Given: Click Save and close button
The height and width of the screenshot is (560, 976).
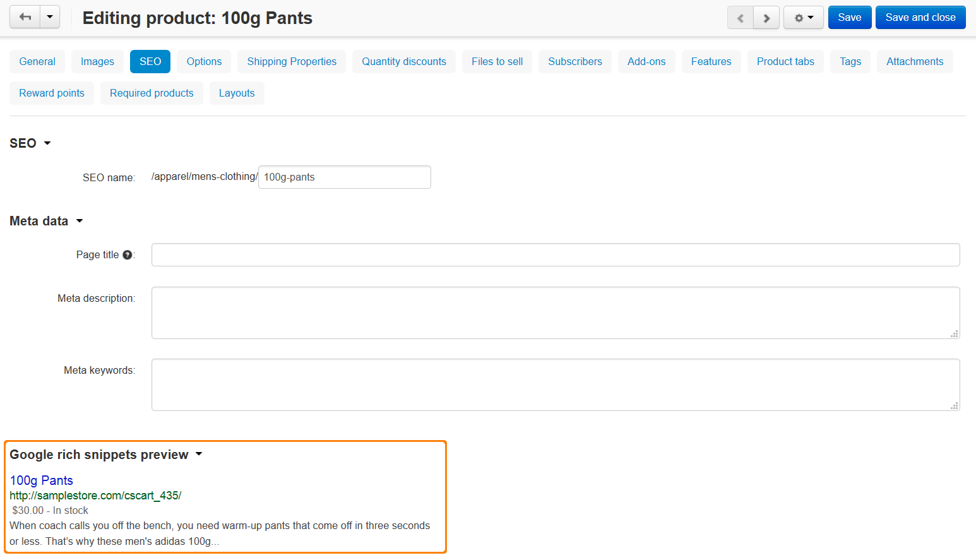Looking at the screenshot, I should coord(920,18).
